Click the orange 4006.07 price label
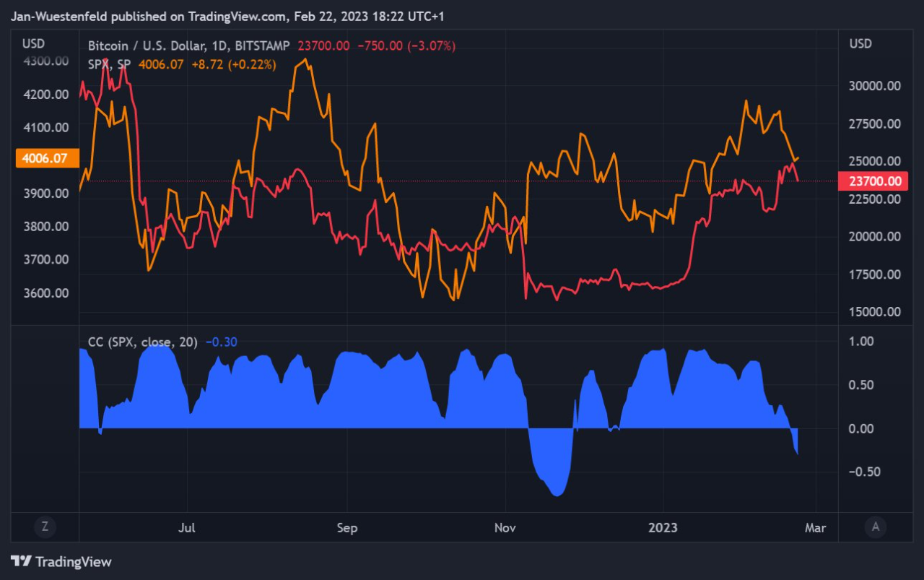 46,157
